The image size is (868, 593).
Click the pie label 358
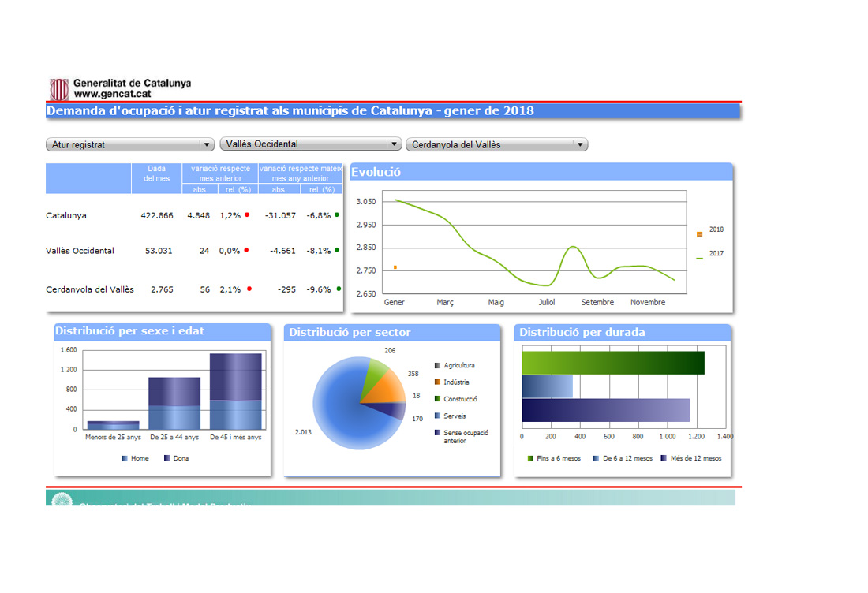413,374
